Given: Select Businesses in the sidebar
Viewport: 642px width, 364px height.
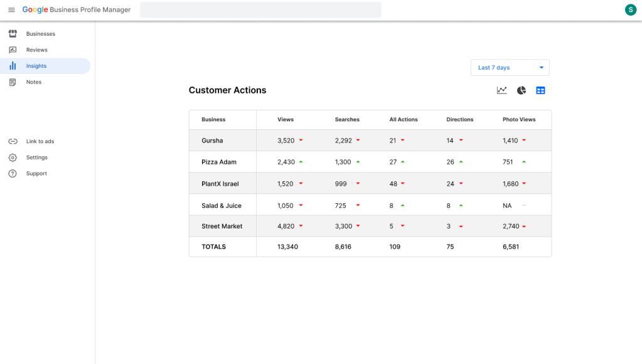Looking at the screenshot, I should tap(41, 34).
